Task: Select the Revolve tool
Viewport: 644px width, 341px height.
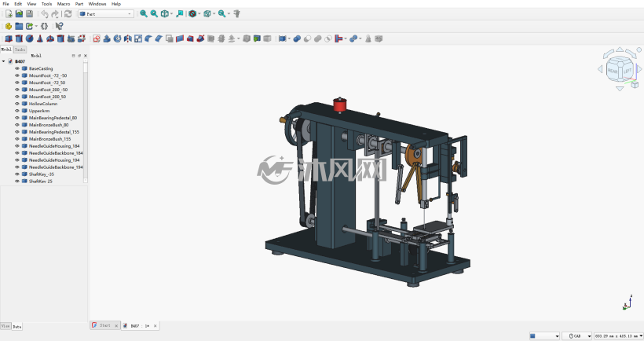Action: (x=118, y=38)
